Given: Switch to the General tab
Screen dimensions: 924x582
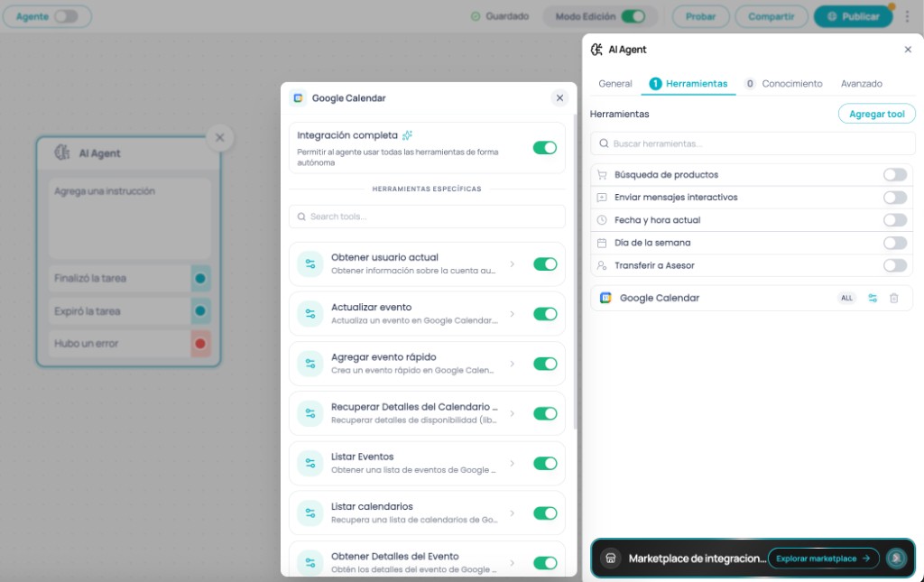Looking at the screenshot, I should 615,84.
